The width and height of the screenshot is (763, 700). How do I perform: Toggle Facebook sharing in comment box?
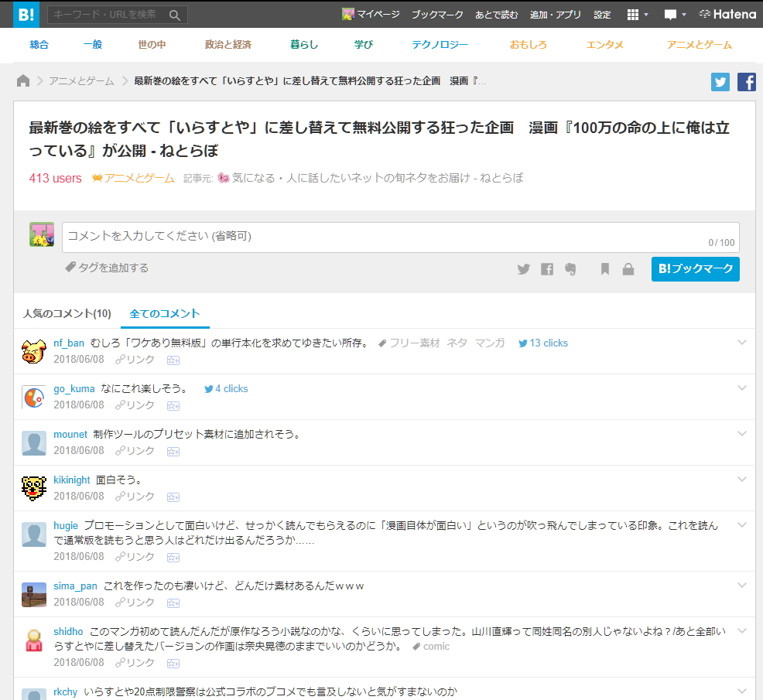[547, 269]
